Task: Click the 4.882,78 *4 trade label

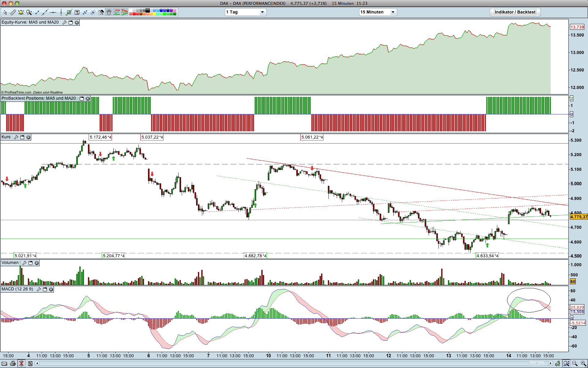Action: click(255, 256)
